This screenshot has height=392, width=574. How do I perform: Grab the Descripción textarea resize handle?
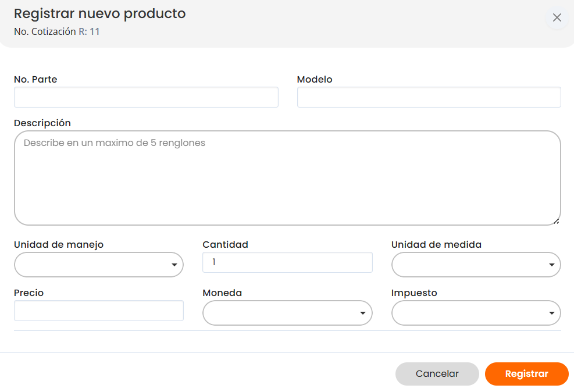[557, 221]
